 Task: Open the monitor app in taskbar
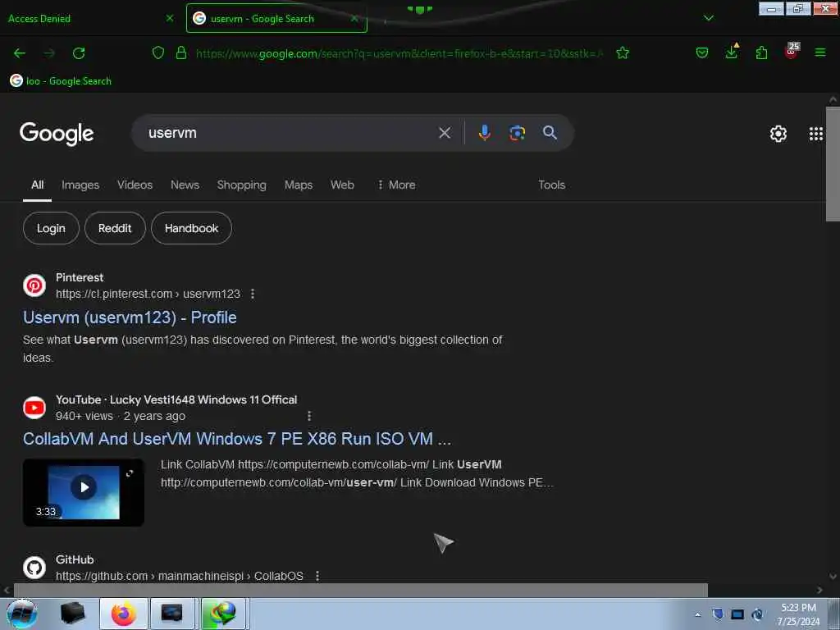pos(172,614)
